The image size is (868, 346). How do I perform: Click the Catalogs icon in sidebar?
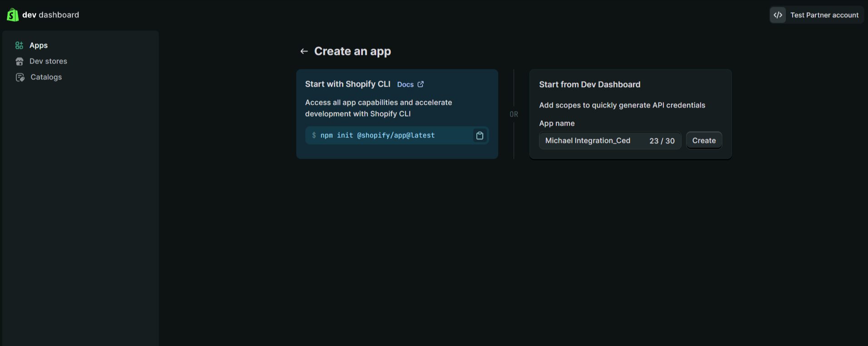coord(20,78)
